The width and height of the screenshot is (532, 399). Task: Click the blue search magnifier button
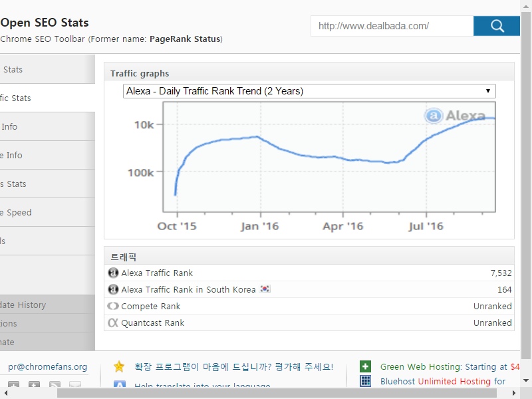coord(497,26)
